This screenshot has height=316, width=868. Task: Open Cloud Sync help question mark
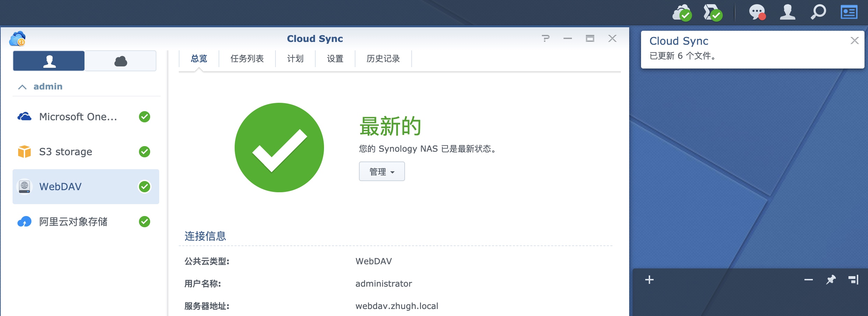(x=546, y=38)
